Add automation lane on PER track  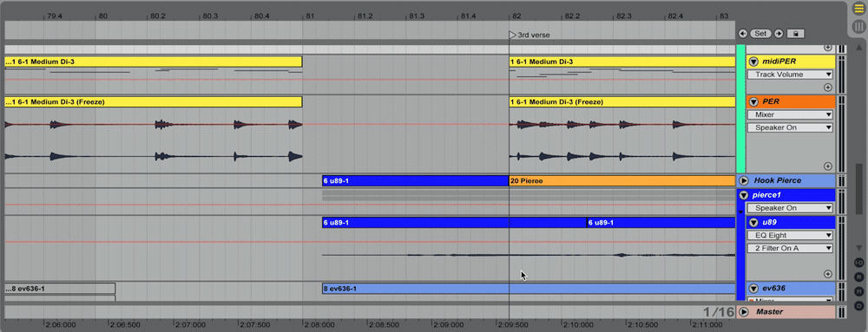[x=827, y=166]
